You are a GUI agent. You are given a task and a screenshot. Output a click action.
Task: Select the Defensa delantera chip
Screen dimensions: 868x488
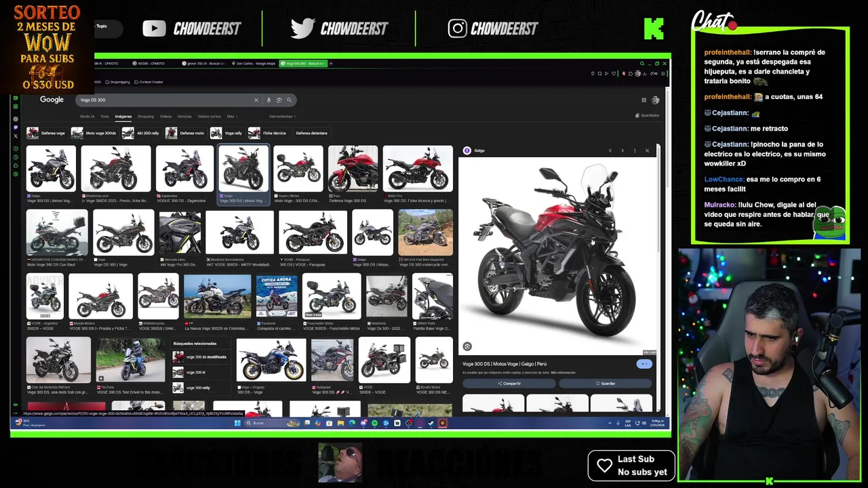[x=311, y=133]
